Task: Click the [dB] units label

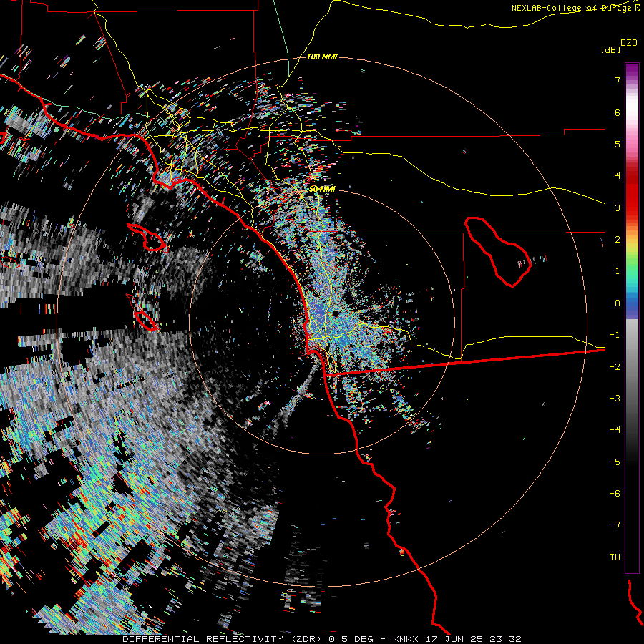Action: [611, 49]
